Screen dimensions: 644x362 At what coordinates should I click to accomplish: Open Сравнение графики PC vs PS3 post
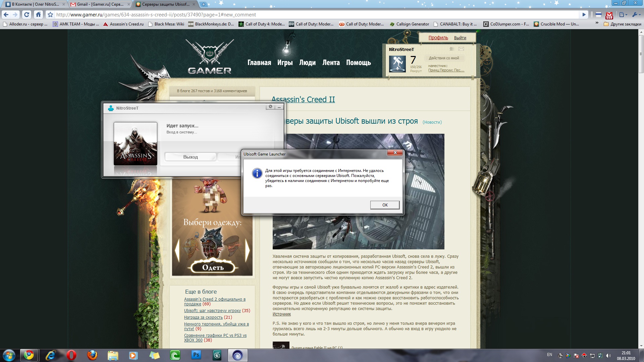[x=215, y=338]
